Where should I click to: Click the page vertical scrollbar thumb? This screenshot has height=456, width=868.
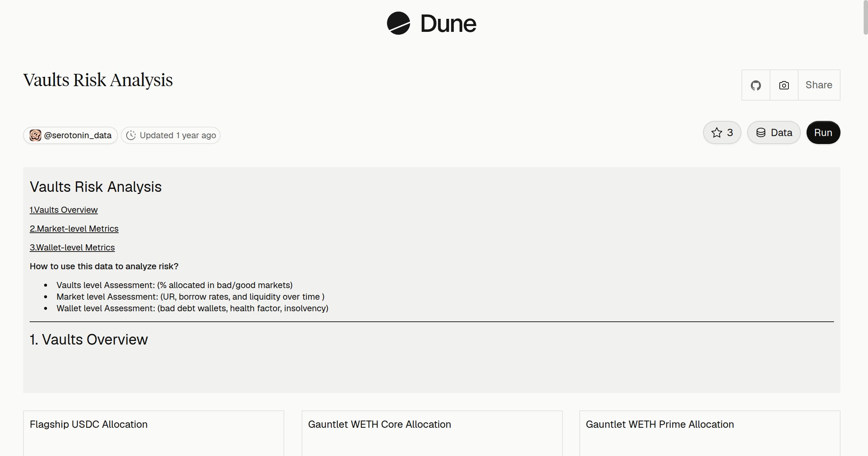[865, 17]
